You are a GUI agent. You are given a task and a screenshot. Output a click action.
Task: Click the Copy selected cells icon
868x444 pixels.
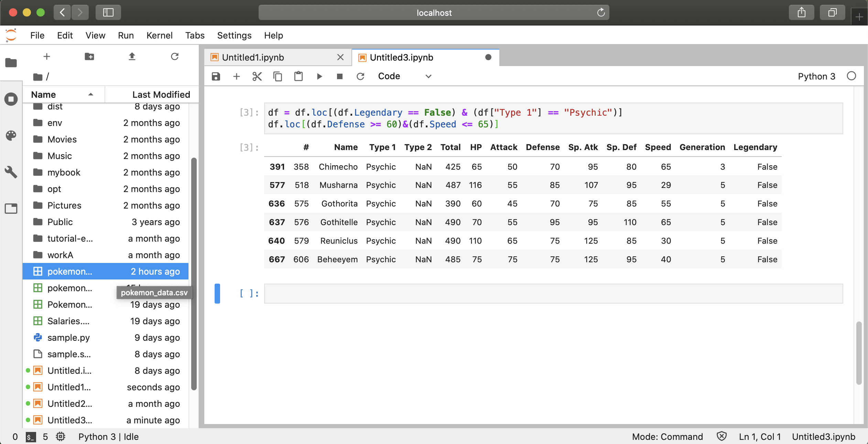point(278,76)
